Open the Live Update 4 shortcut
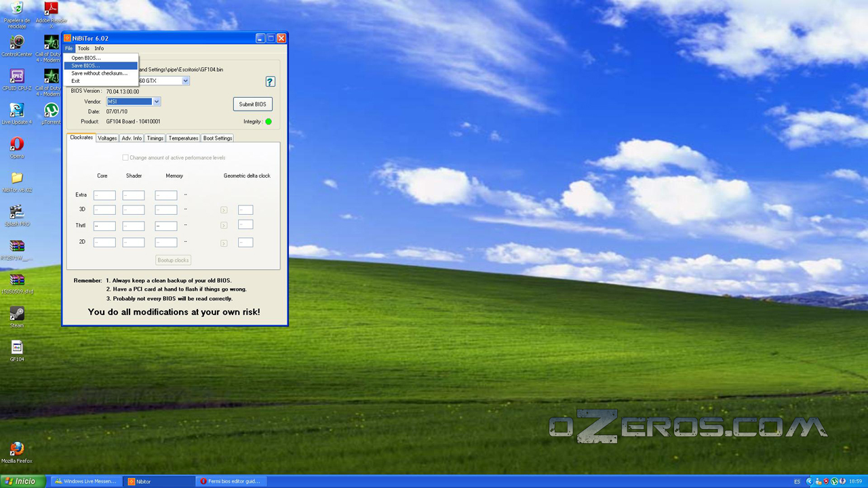 [17, 114]
